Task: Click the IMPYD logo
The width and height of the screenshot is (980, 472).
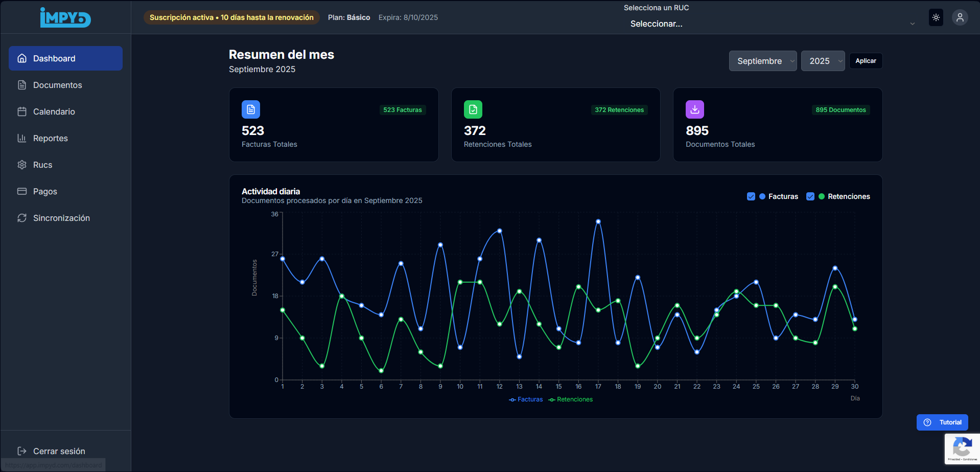Action: tap(65, 17)
